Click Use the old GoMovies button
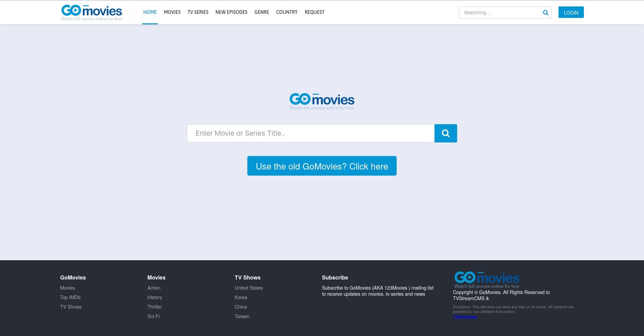The width and height of the screenshot is (644, 336). coord(322,166)
